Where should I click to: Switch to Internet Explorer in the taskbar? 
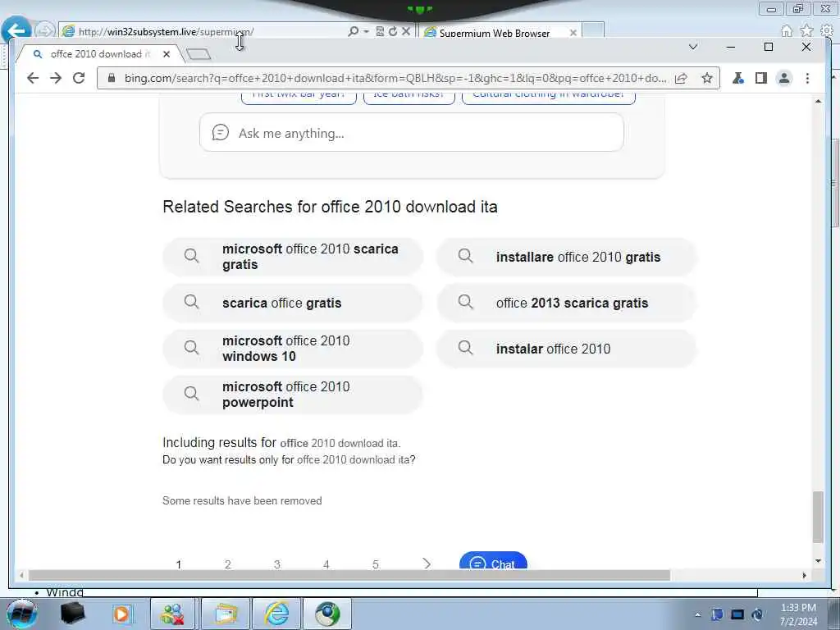(x=276, y=614)
